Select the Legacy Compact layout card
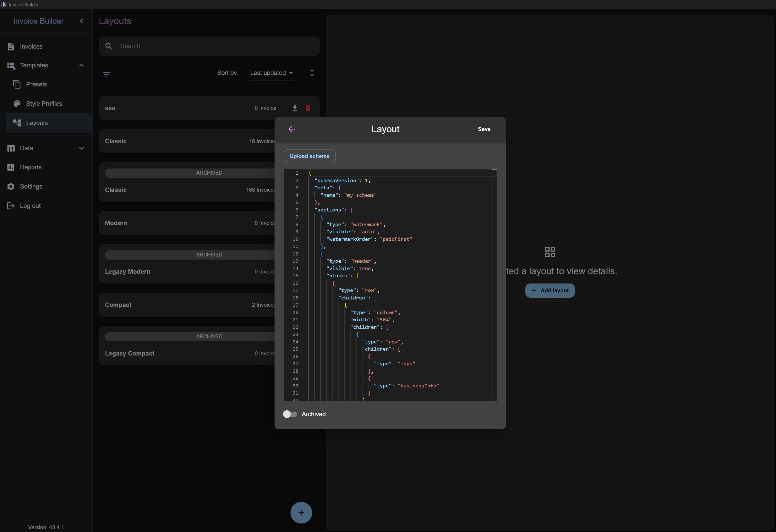Image resolution: width=776 pixels, height=532 pixels. 187,346
